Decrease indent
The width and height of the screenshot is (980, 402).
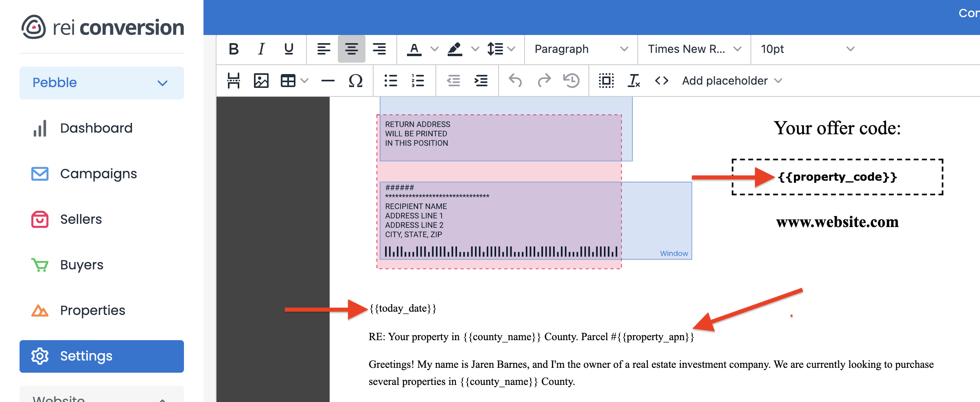tap(453, 81)
